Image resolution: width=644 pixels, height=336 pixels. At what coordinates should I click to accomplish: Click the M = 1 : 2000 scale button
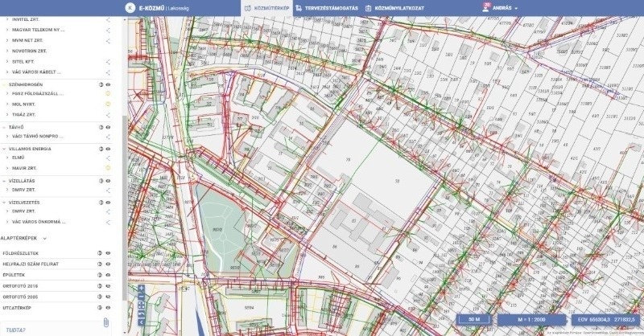coord(520,319)
